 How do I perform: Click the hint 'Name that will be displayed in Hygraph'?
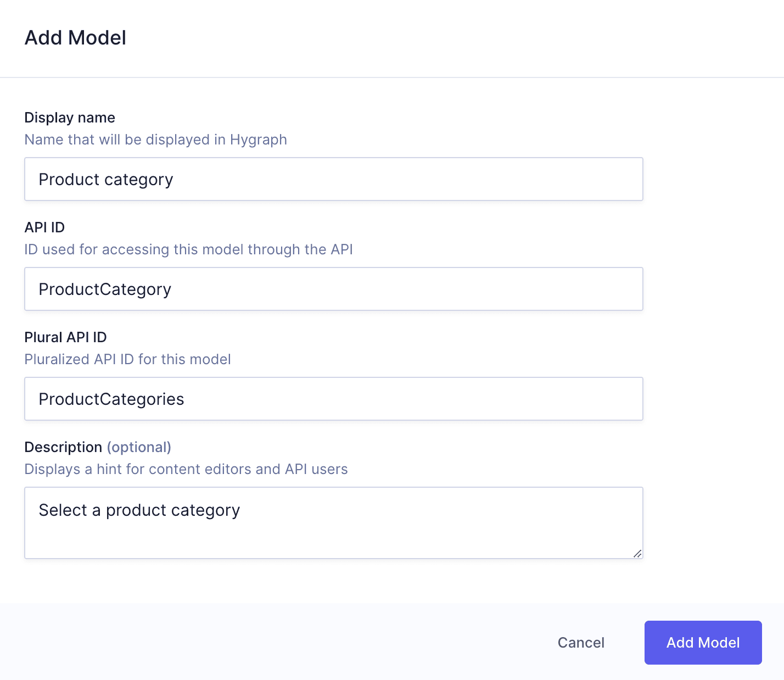pyautogui.click(x=155, y=140)
